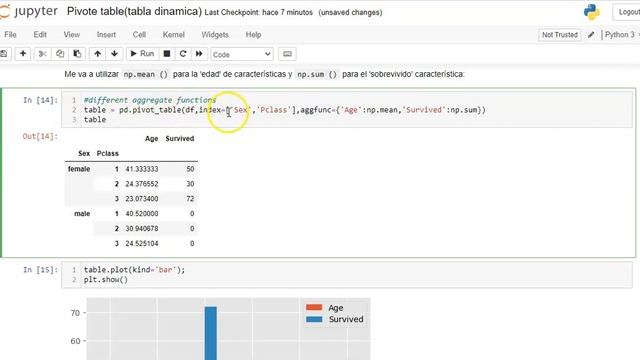
Task: Click the value 24.525104 in table
Action: click(142, 244)
